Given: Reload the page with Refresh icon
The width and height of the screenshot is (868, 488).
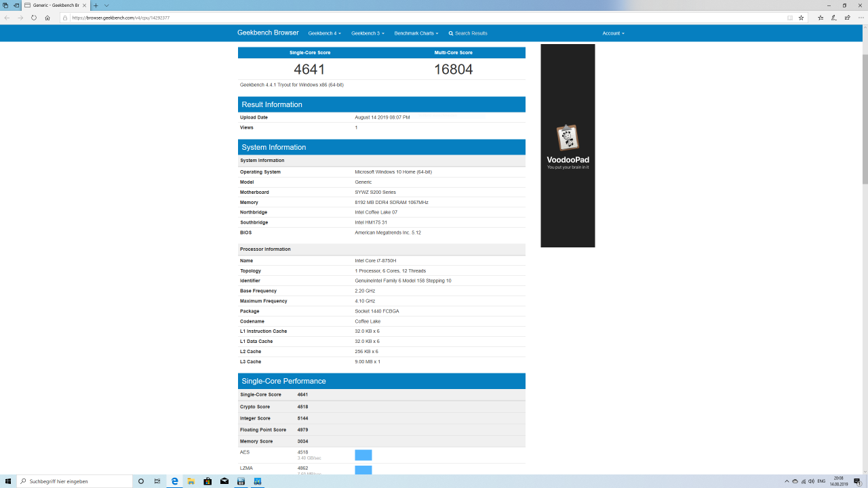Looking at the screenshot, I should click(x=34, y=18).
